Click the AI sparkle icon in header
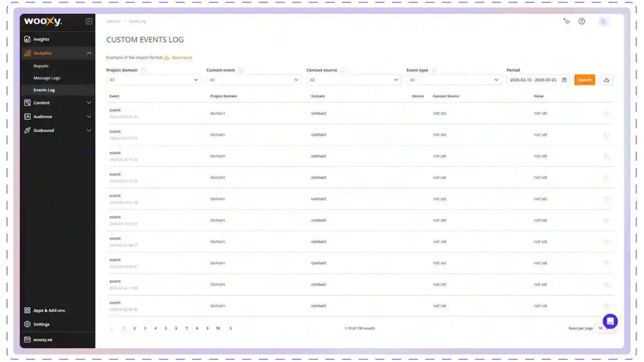The height and width of the screenshot is (362, 644). point(566,21)
